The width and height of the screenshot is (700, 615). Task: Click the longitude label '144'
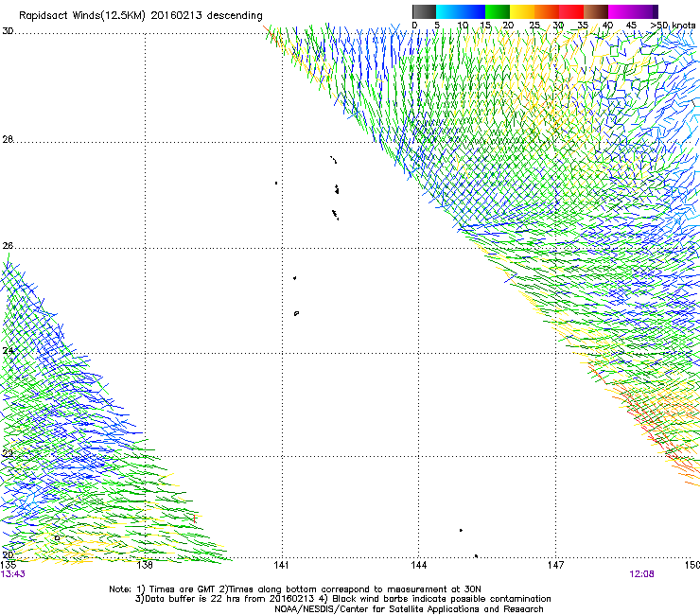[x=419, y=566]
